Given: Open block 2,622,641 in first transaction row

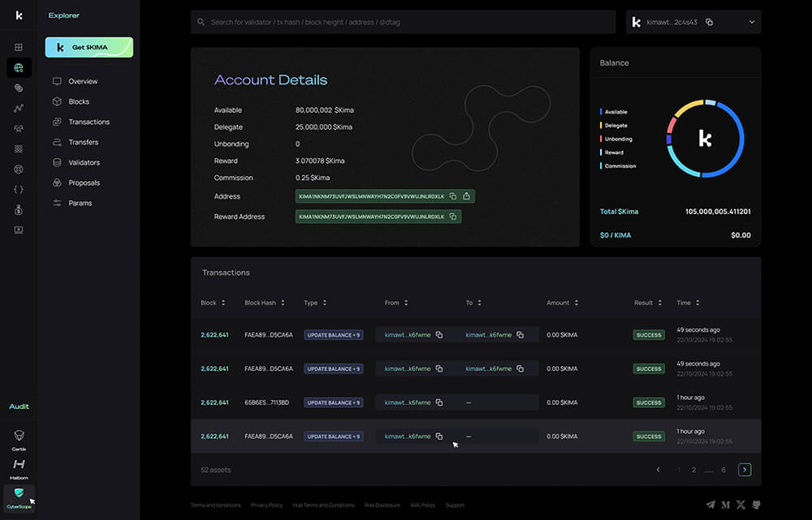Looking at the screenshot, I should [x=214, y=335].
